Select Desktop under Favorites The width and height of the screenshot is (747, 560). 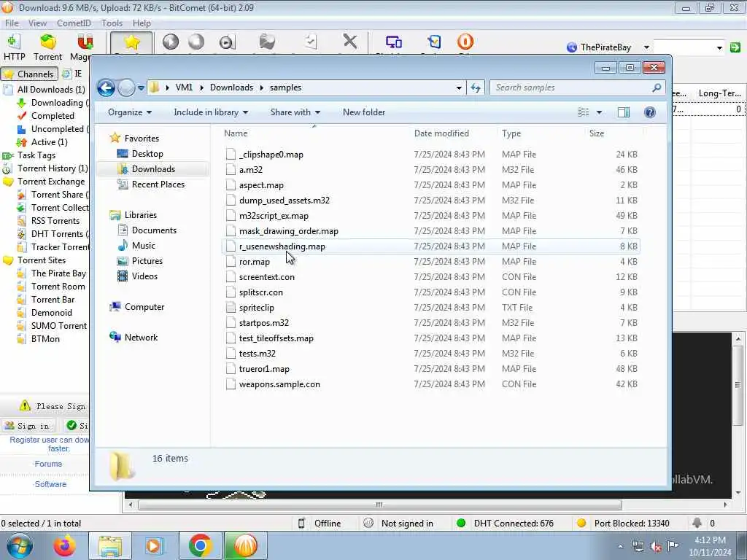pyautogui.click(x=147, y=154)
